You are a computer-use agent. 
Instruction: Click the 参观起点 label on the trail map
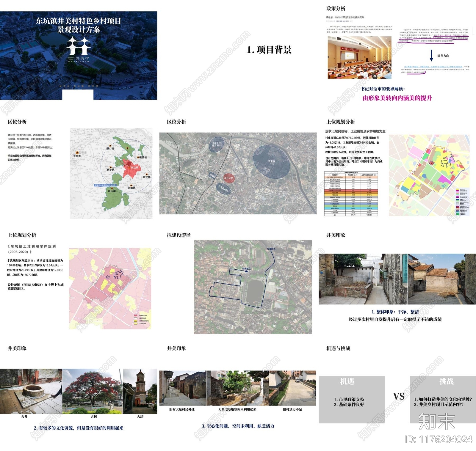(x=246, y=269)
